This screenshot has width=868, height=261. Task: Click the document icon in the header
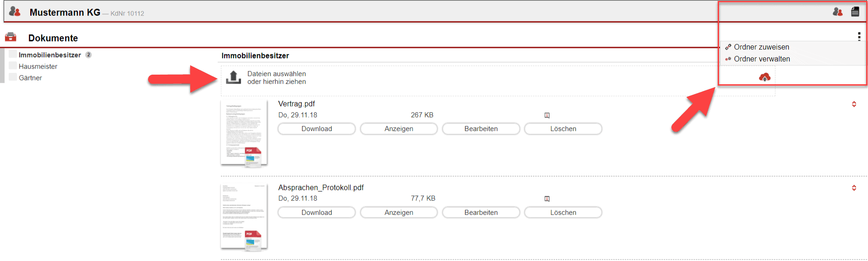click(855, 12)
